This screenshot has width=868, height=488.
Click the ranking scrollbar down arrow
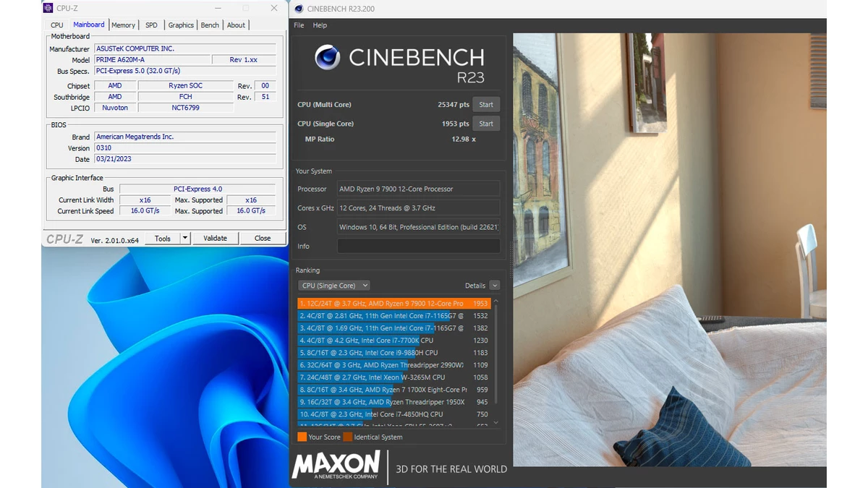tap(495, 423)
